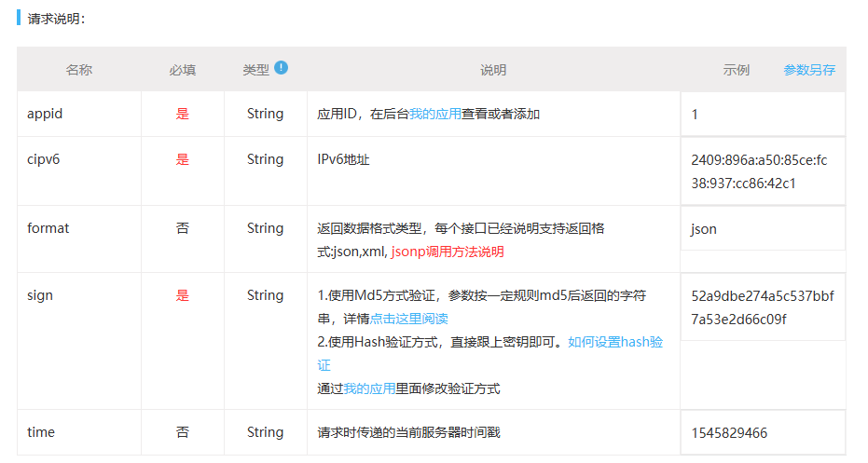Image resolution: width=868 pixels, height=463 pixels.
Task: Click the time example field 1545829466
Action: (x=763, y=432)
